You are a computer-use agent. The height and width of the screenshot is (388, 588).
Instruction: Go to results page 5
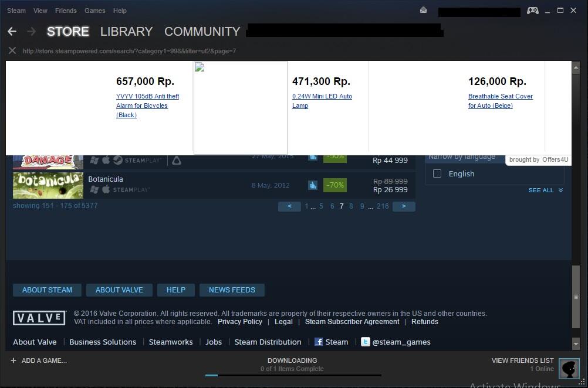(321, 206)
